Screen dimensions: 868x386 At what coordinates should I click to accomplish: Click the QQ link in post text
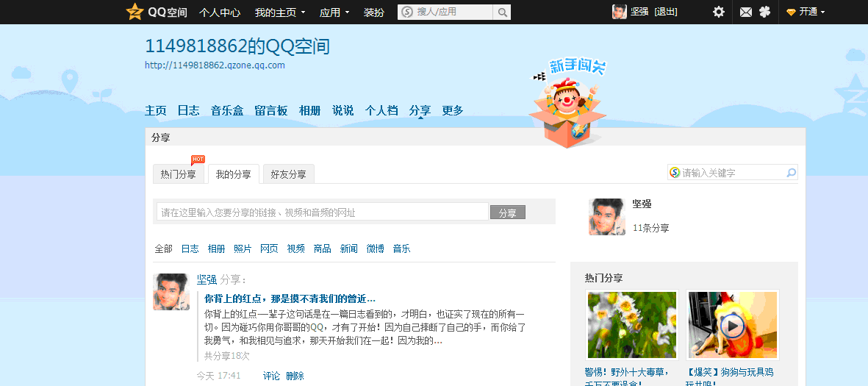click(x=317, y=327)
